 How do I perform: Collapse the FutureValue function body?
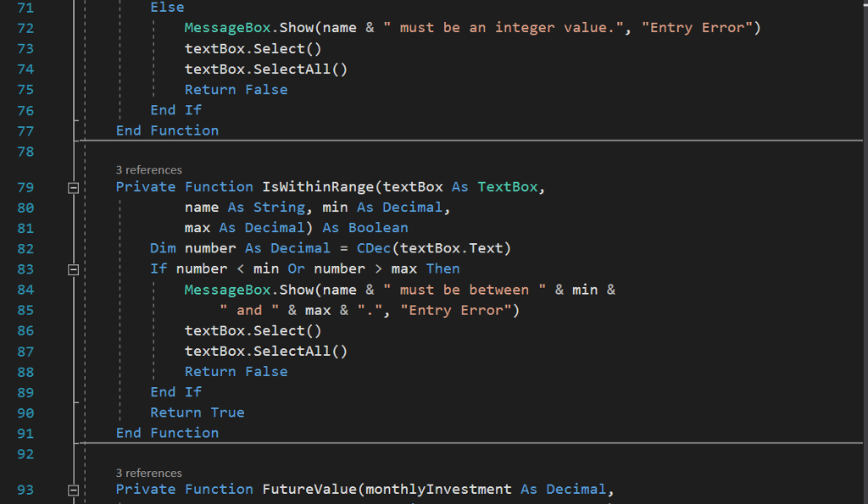(73, 490)
